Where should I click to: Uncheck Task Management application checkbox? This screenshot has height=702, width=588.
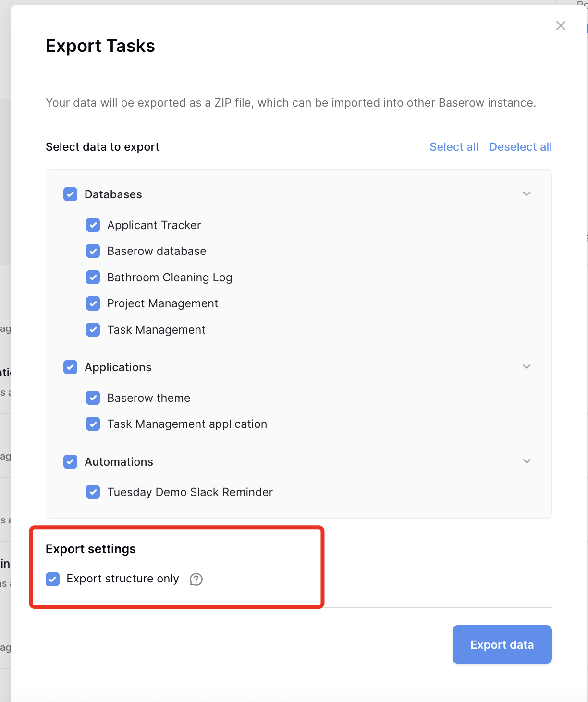pos(93,424)
